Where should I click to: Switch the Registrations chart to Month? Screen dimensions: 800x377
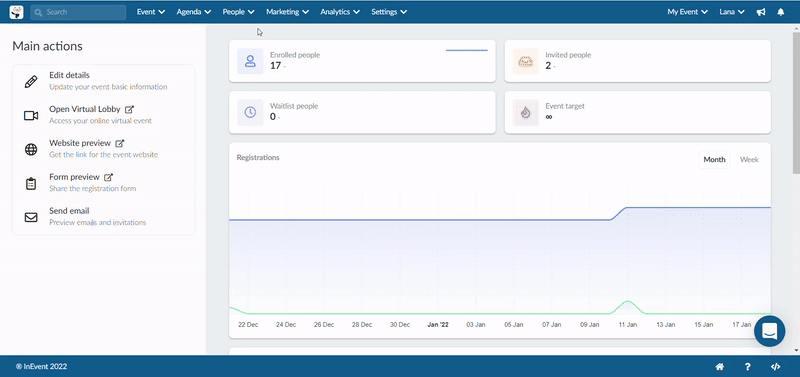coord(714,160)
